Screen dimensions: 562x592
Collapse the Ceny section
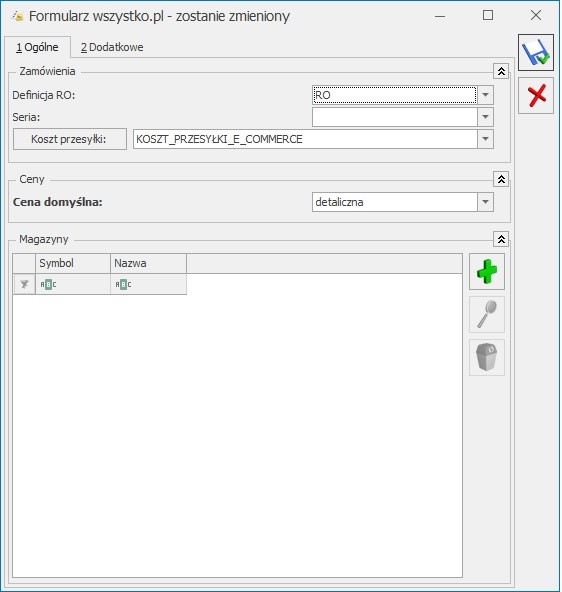(501, 179)
